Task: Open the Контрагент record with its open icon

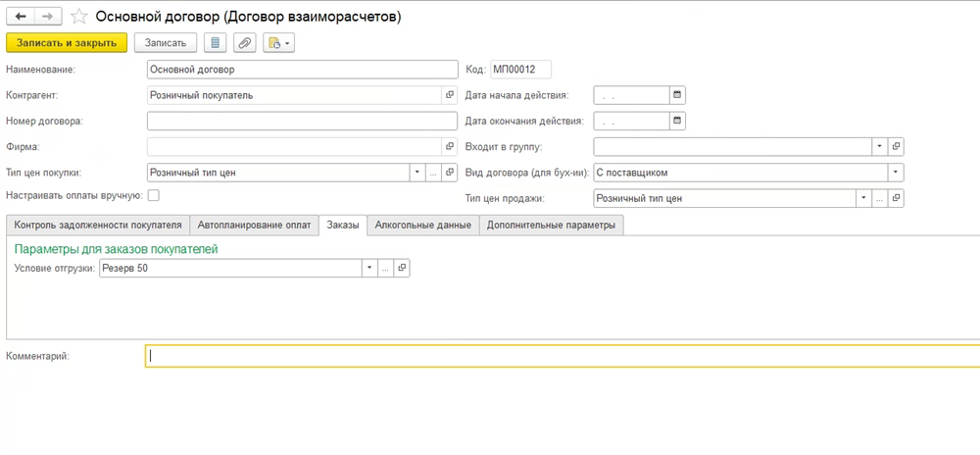Action: 450,95
